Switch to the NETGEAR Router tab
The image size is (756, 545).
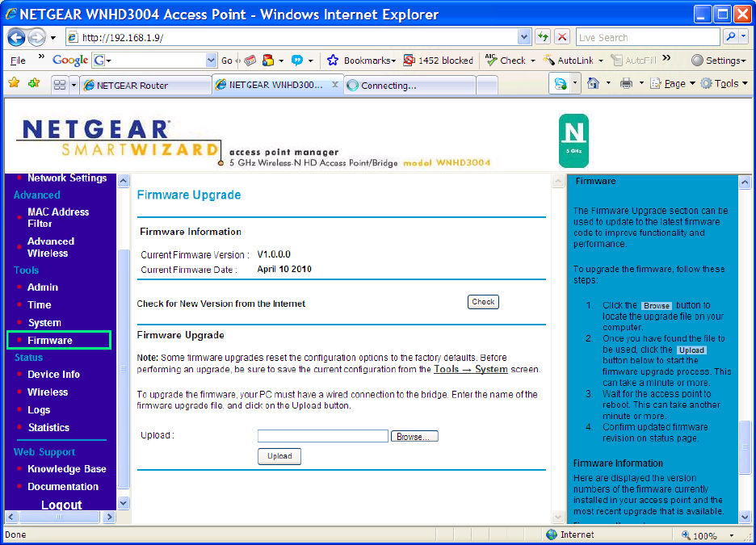click(x=145, y=86)
